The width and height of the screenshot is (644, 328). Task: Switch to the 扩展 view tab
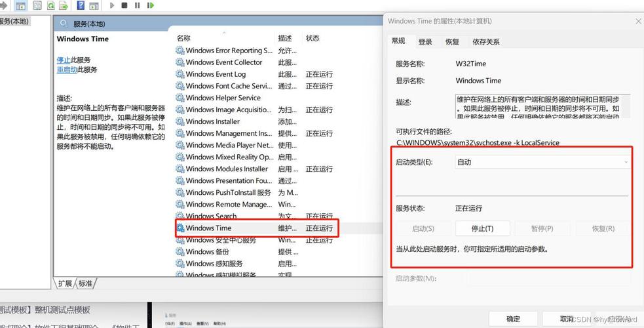click(x=65, y=283)
